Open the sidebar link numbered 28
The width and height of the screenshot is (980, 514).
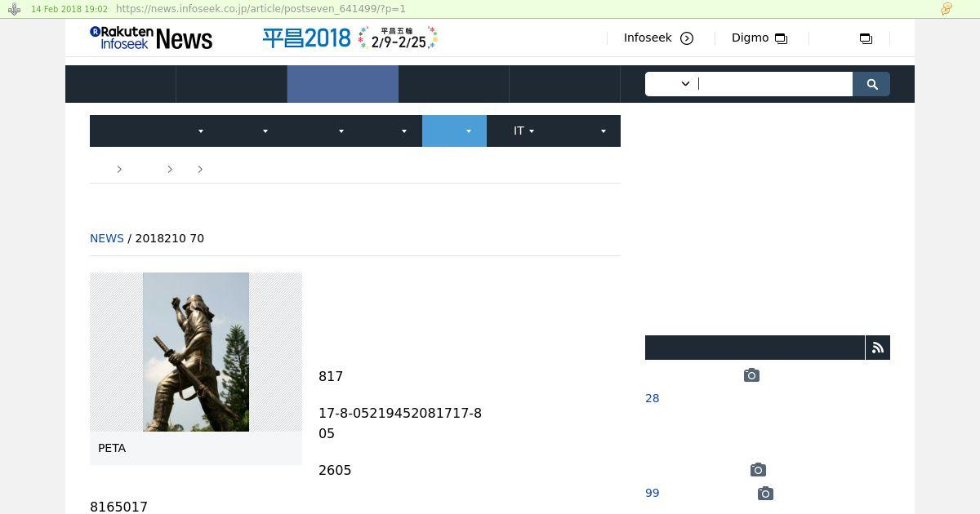[652, 398]
